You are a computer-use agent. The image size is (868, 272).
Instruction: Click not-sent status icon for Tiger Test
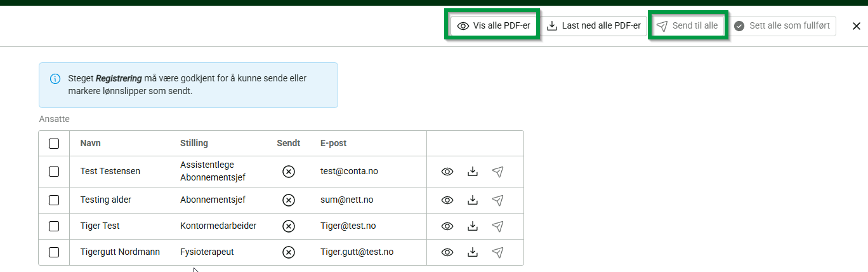coord(289,226)
